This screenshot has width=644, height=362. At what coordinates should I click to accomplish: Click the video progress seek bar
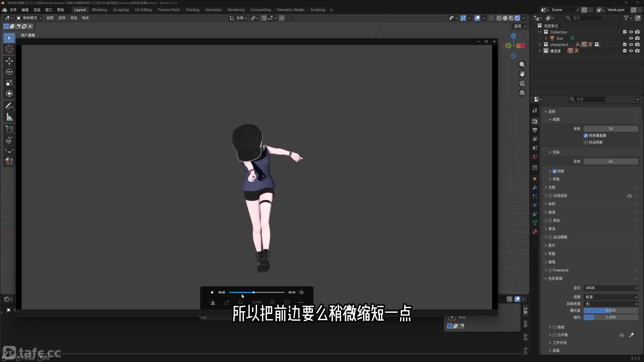[257, 292]
